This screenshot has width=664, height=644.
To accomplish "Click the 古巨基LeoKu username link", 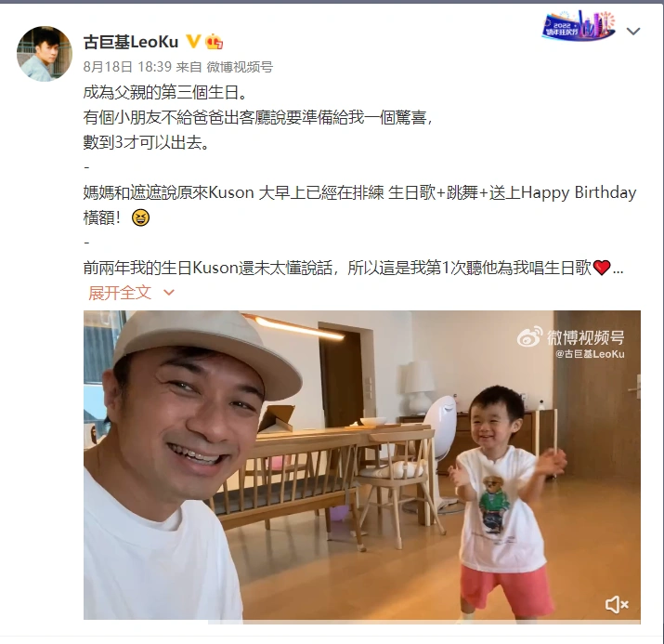I will (131, 42).
